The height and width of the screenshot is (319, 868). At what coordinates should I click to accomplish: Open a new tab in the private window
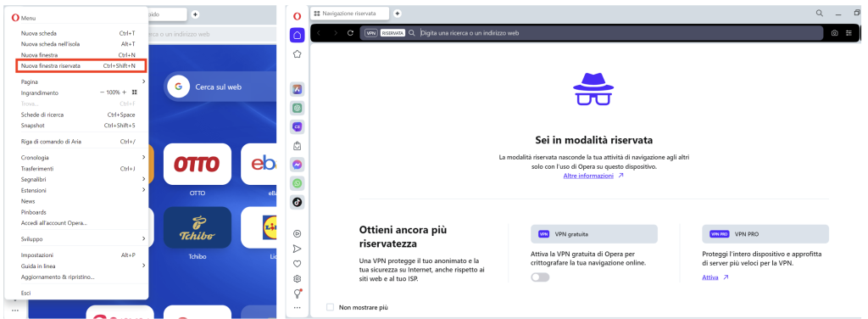point(398,14)
